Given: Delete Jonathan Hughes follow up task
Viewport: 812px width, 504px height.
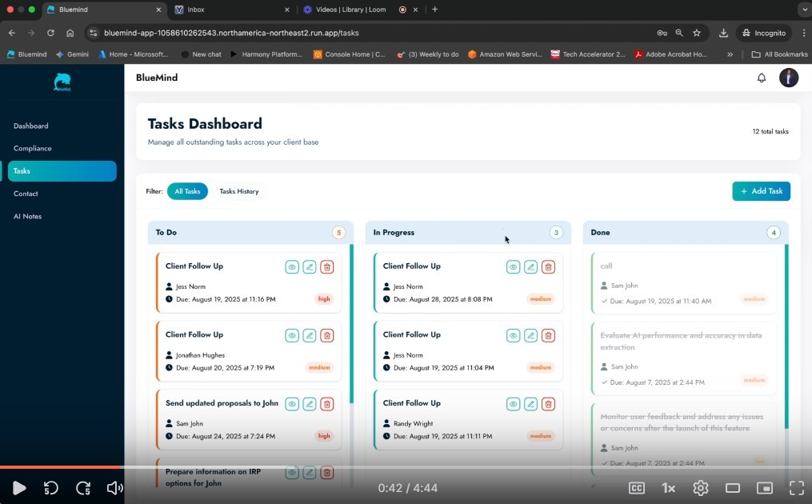Looking at the screenshot, I should click(x=326, y=336).
